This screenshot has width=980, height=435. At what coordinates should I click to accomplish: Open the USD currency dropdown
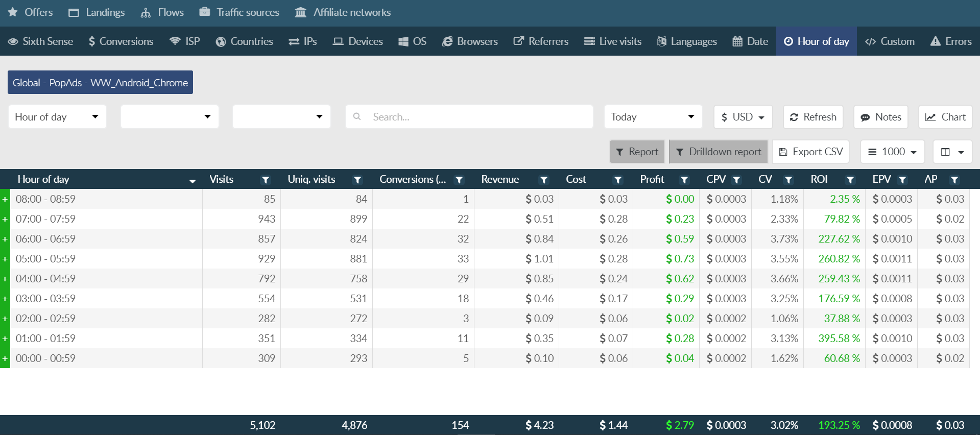tap(743, 117)
